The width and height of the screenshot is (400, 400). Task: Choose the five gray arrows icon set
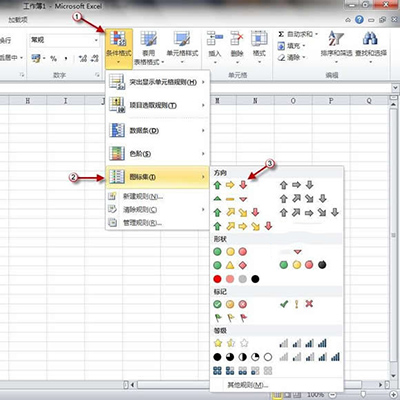[309, 212]
